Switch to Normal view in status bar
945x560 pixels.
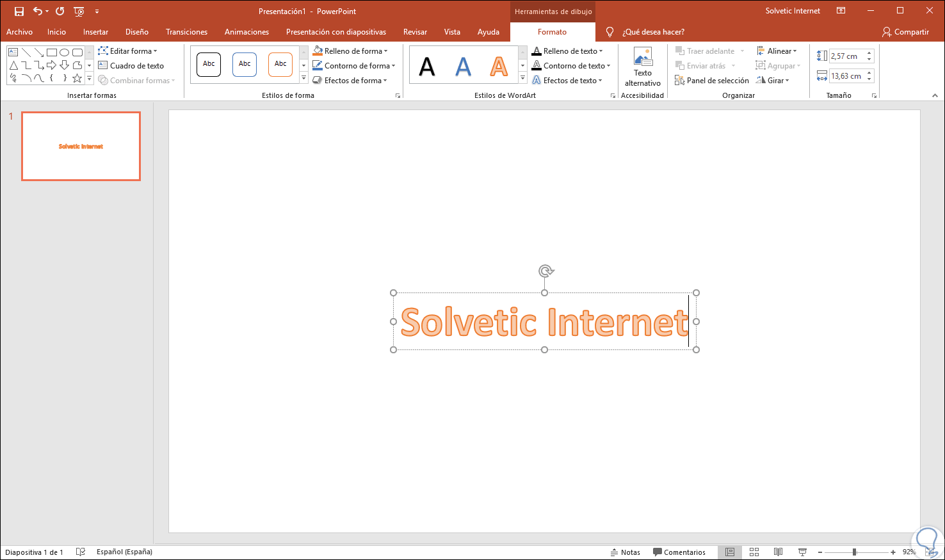(730, 552)
